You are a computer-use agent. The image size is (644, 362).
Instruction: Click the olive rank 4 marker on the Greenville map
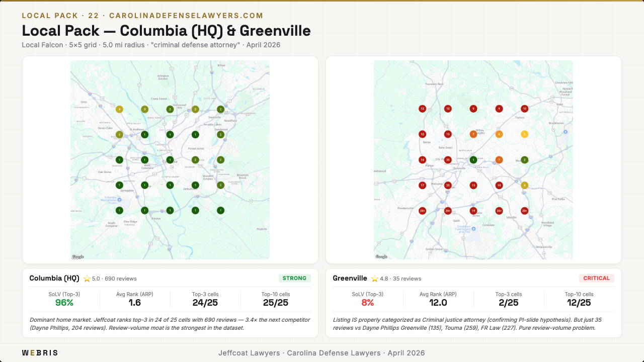[524, 185]
